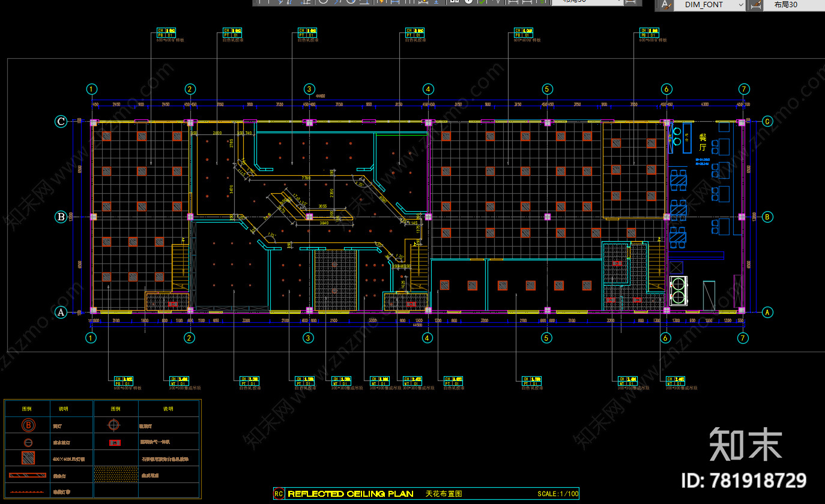Select the 3055 dimension text
The height and width of the screenshot is (504, 825).
pyautogui.click(x=322, y=206)
